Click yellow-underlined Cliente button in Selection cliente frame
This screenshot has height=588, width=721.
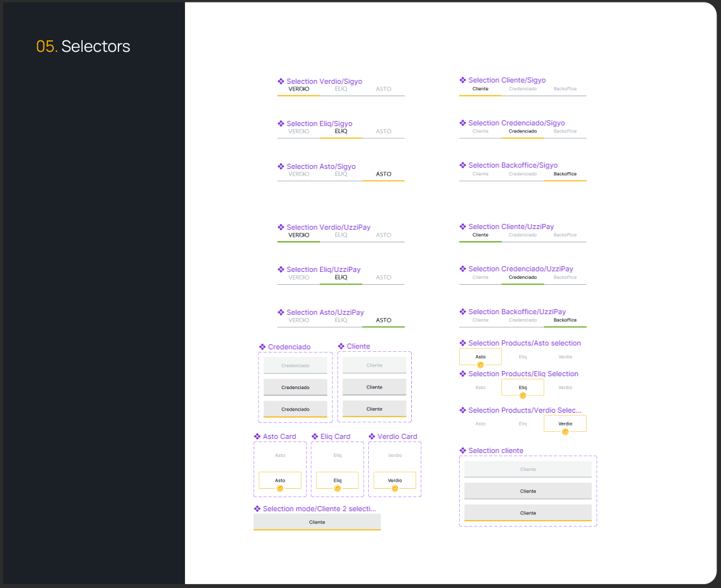pyautogui.click(x=528, y=513)
